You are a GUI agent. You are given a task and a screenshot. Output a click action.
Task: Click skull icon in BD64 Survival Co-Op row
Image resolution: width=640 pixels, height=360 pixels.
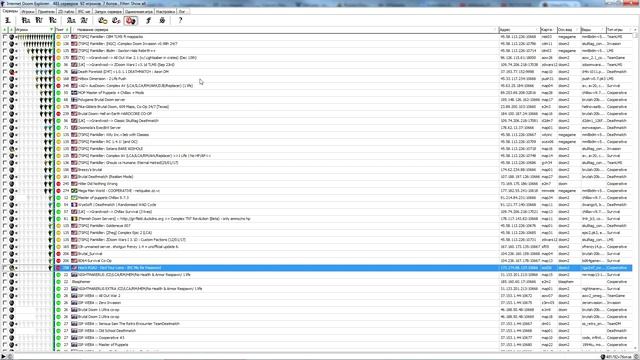tap(12, 261)
